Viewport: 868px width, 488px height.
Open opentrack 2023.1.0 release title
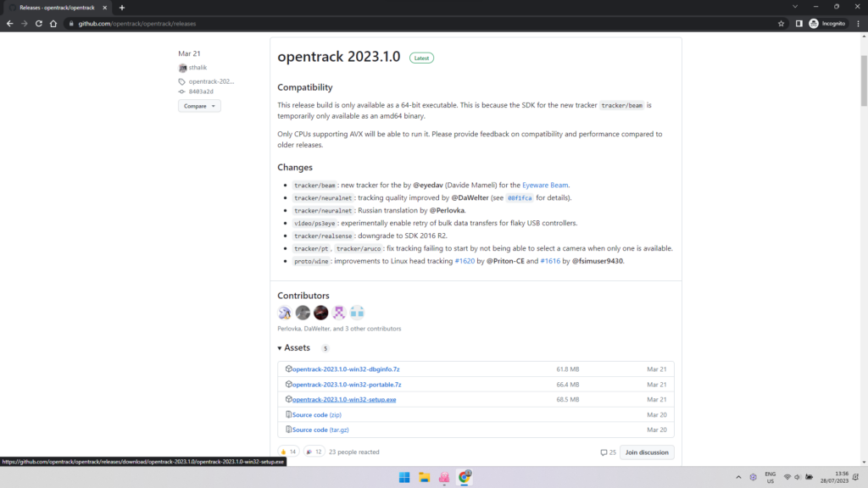pyautogui.click(x=339, y=57)
